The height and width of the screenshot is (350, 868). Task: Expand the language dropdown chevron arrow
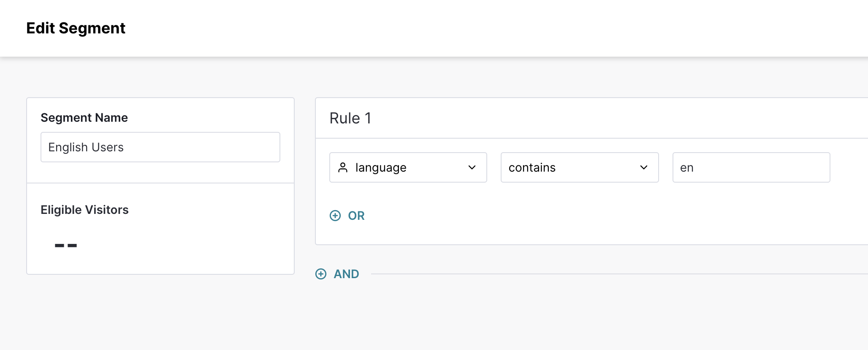click(x=472, y=168)
